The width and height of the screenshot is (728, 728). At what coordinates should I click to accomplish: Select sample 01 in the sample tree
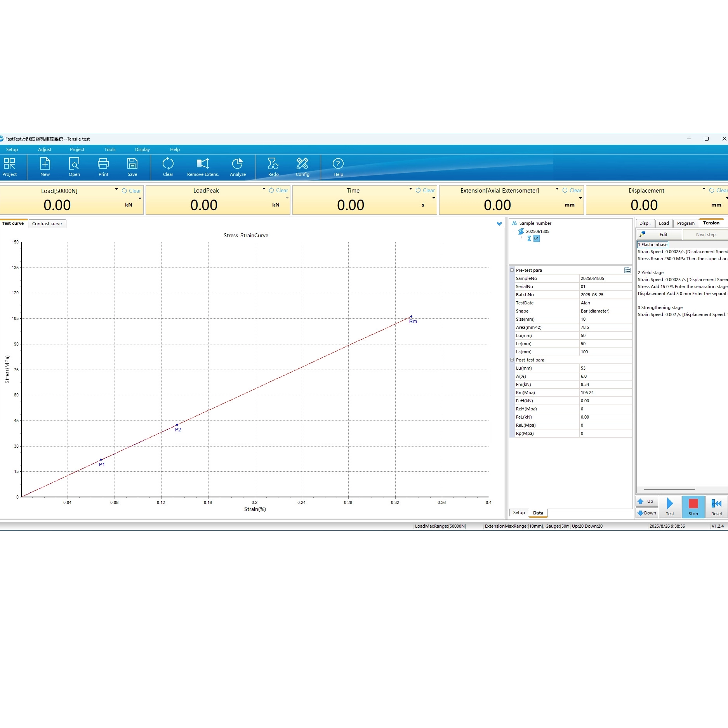pos(536,239)
